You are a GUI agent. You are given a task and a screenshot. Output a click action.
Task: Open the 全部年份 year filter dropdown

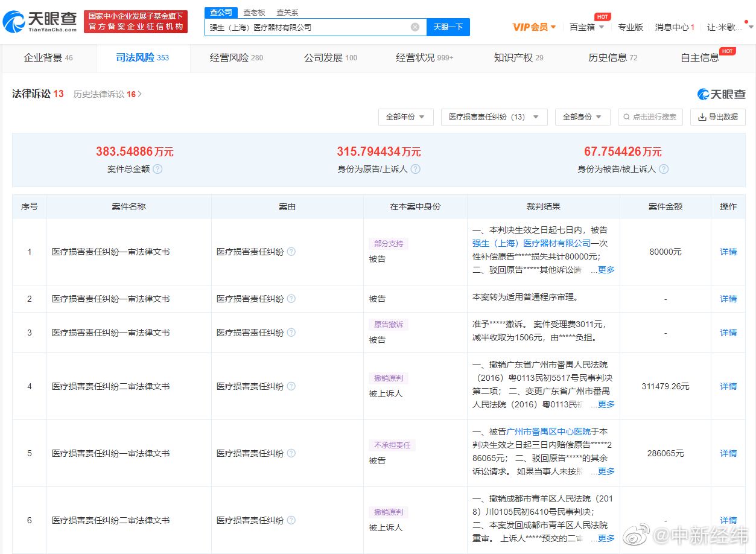pyautogui.click(x=405, y=117)
